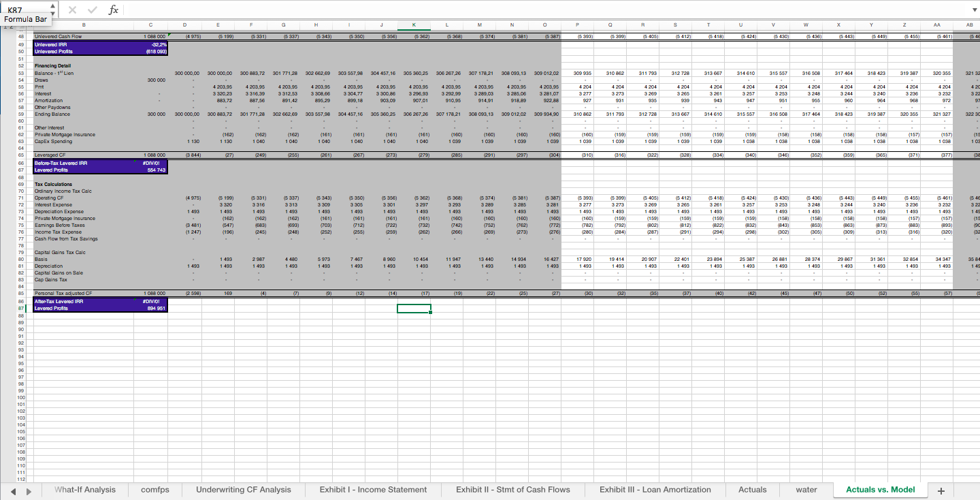Click the left sheet navigation arrow
Screen dimensions: 980x500
coord(12,490)
